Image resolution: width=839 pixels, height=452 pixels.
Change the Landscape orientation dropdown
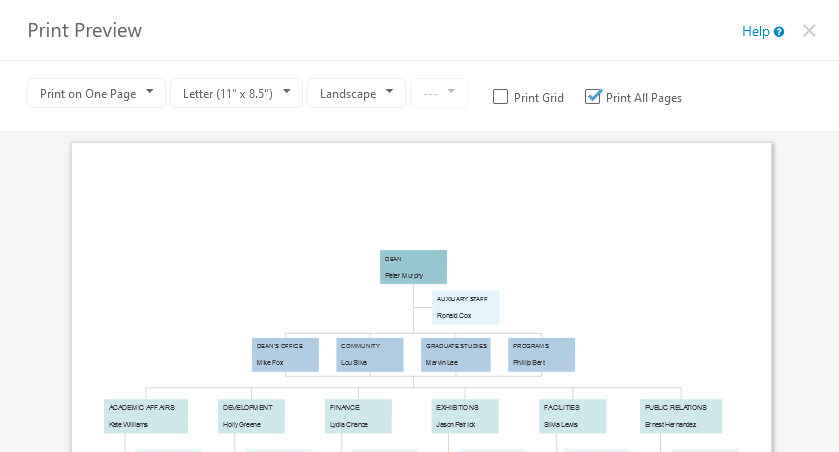[356, 93]
